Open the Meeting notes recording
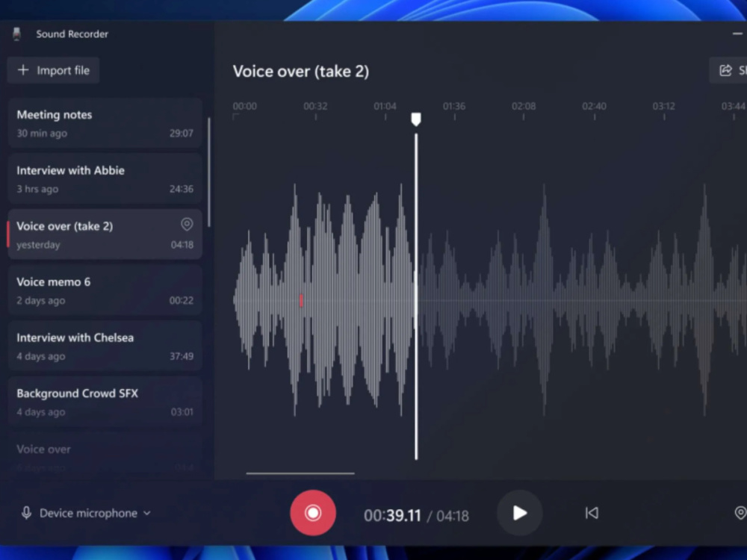 (x=105, y=123)
